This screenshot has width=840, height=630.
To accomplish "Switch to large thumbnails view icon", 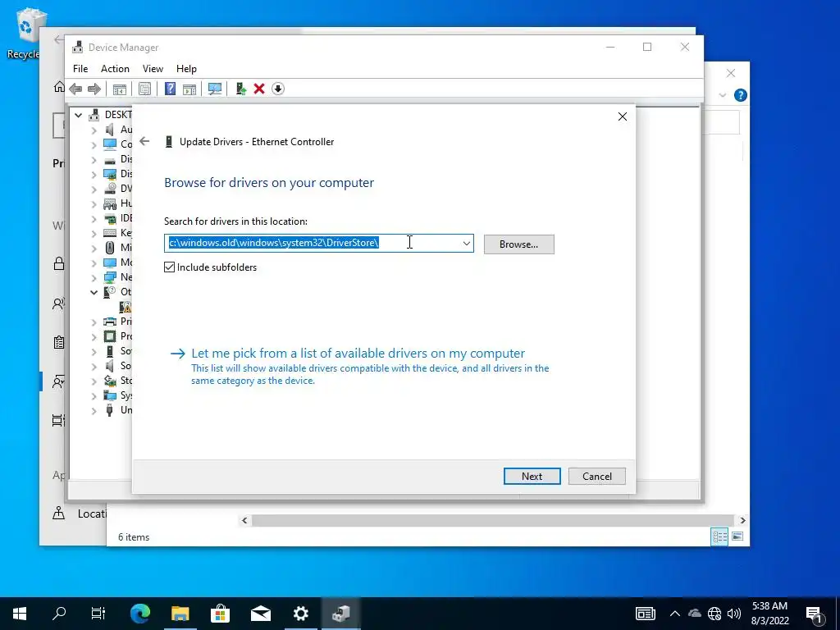I will pyautogui.click(x=737, y=536).
